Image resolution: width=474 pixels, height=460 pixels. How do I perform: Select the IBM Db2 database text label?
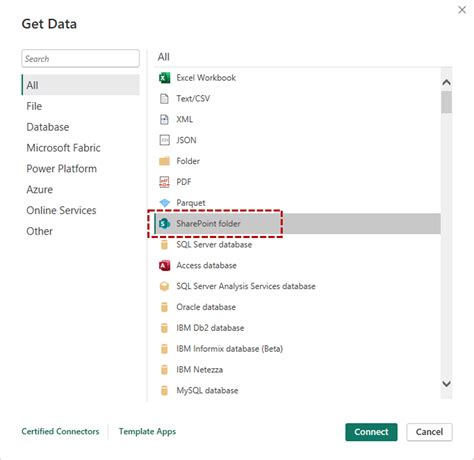(x=210, y=328)
